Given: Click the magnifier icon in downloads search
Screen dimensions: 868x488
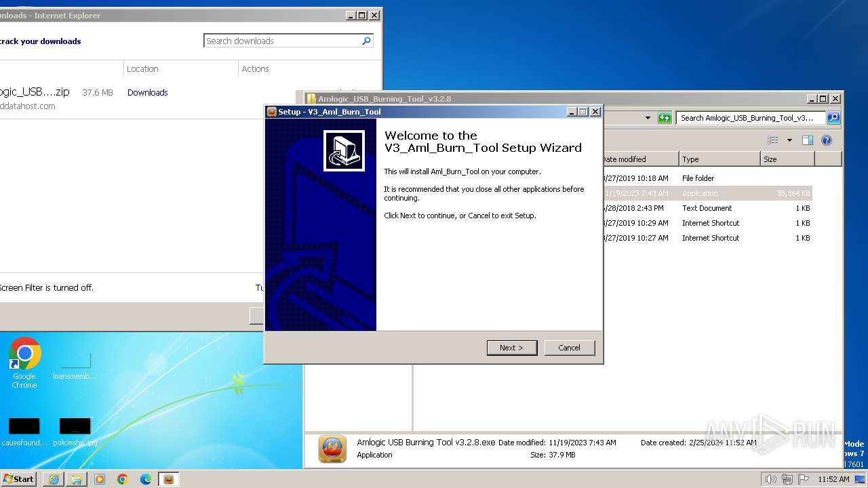Looking at the screenshot, I should tap(366, 41).
